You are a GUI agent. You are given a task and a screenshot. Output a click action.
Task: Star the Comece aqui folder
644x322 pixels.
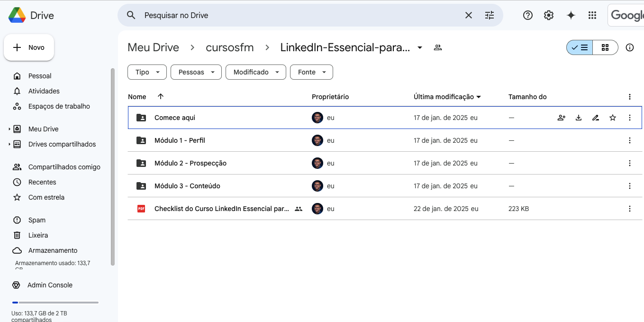[613, 118]
